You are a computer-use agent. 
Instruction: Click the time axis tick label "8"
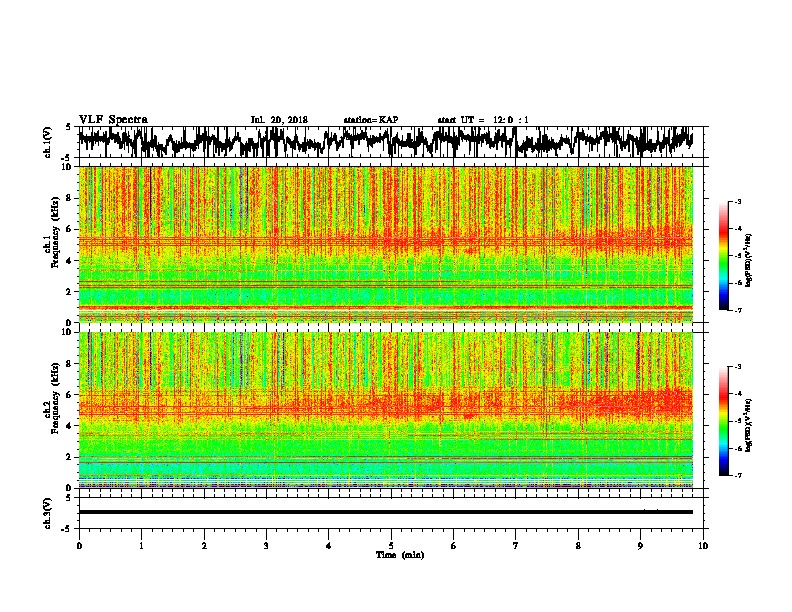click(578, 546)
